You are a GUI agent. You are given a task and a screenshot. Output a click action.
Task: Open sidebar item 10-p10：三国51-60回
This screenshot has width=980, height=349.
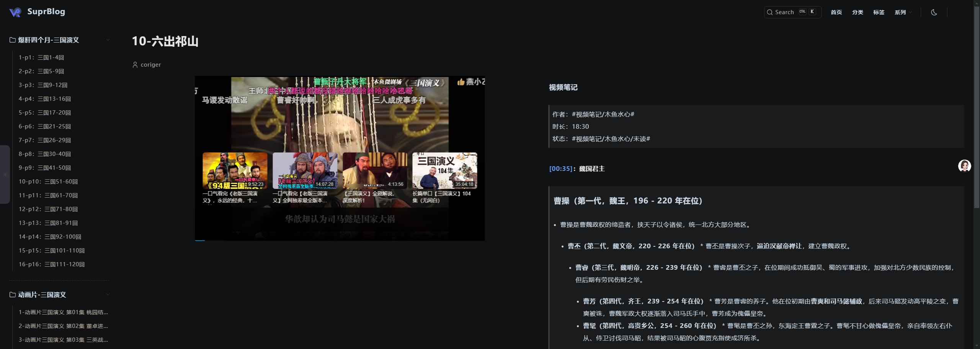[x=48, y=182]
